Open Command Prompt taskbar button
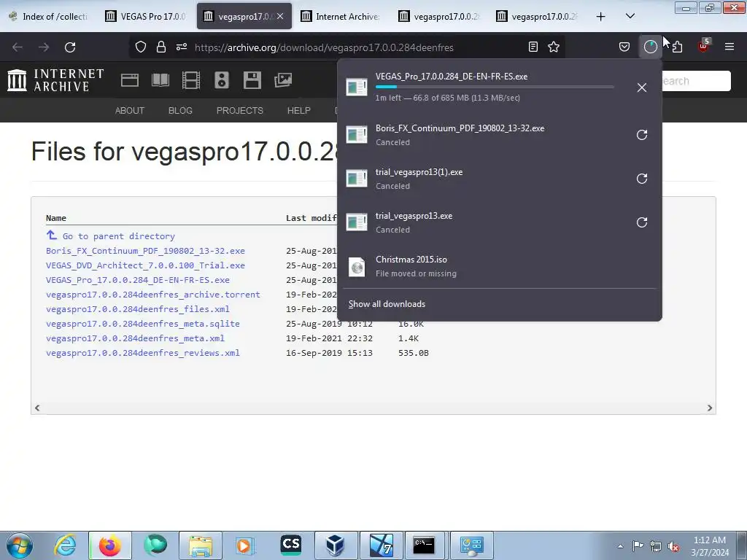The width and height of the screenshot is (747, 560). coord(424,545)
